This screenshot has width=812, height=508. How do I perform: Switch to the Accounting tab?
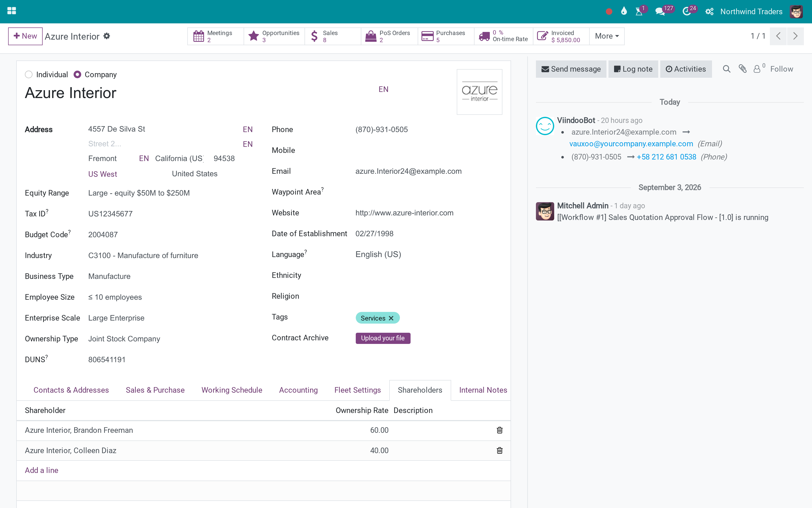pyautogui.click(x=298, y=390)
